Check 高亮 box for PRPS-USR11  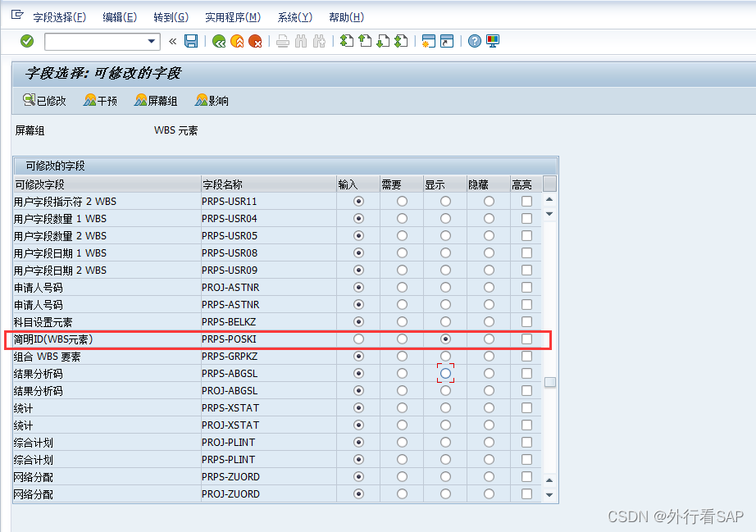(527, 202)
